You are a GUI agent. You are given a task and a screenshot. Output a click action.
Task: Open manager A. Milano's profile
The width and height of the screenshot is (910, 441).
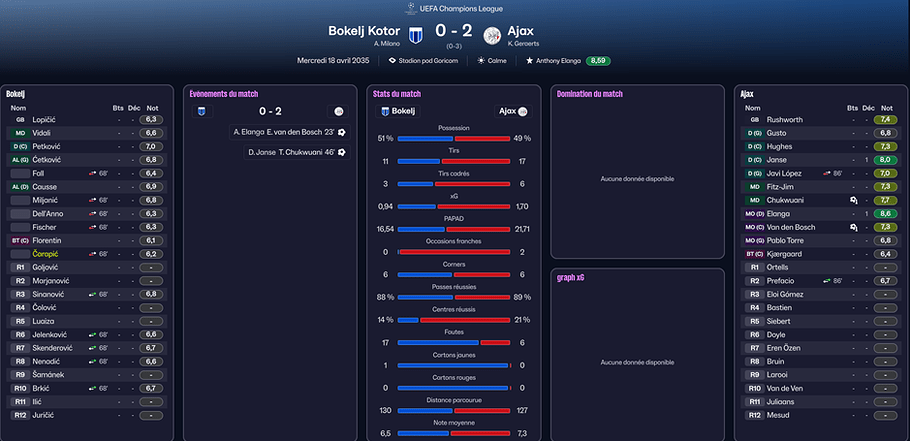click(x=387, y=43)
